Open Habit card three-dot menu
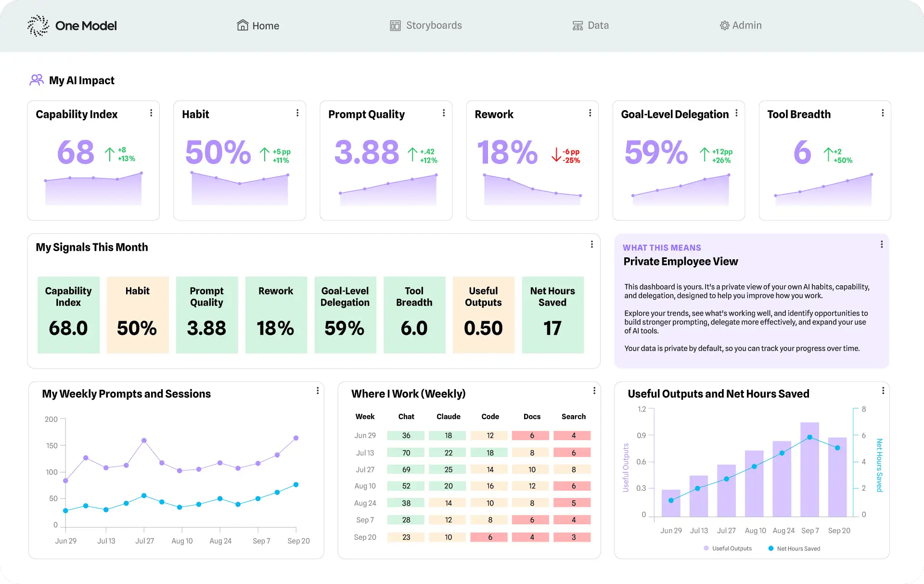The height and width of the screenshot is (584, 924). (297, 113)
